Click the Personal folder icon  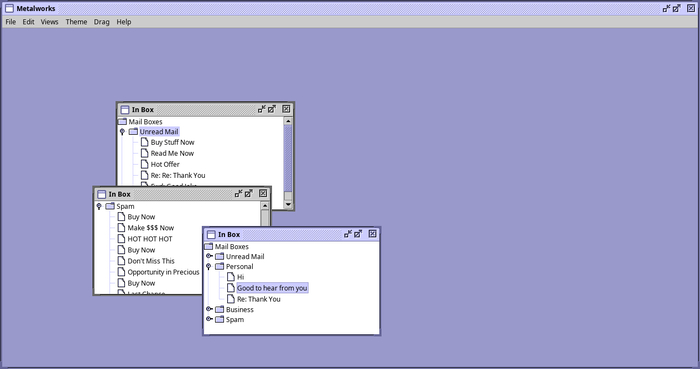[x=219, y=266]
